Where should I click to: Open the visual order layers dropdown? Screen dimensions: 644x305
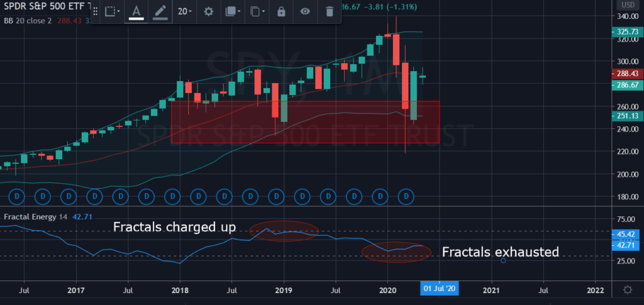(233, 11)
